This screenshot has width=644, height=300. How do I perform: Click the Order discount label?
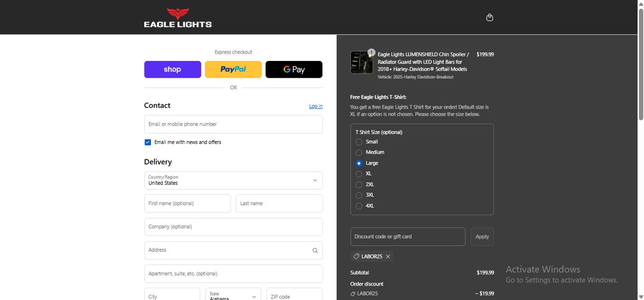click(x=367, y=284)
